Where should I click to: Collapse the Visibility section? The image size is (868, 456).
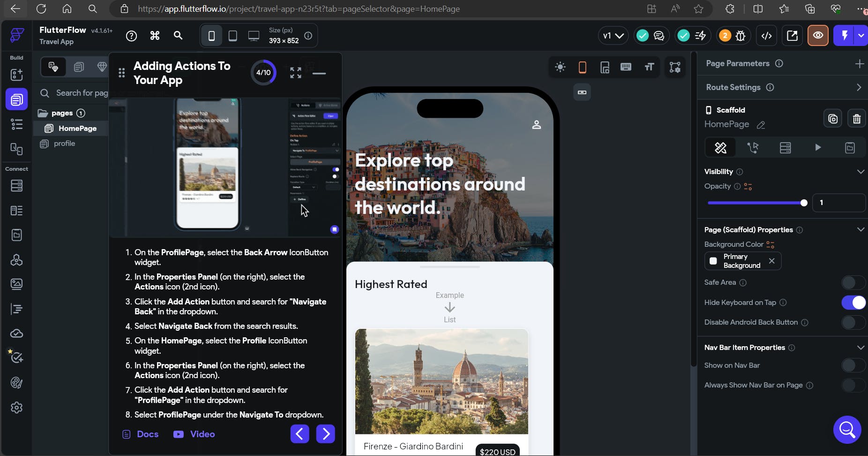(x=860, y=172)
